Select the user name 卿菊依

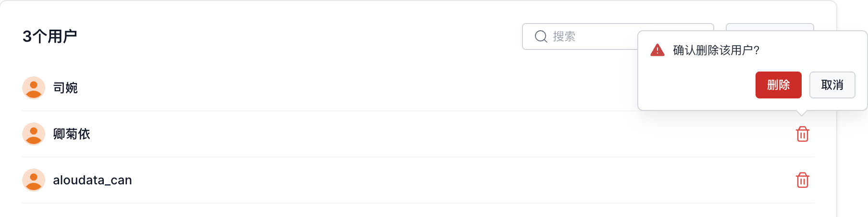[x=72, y=134]
